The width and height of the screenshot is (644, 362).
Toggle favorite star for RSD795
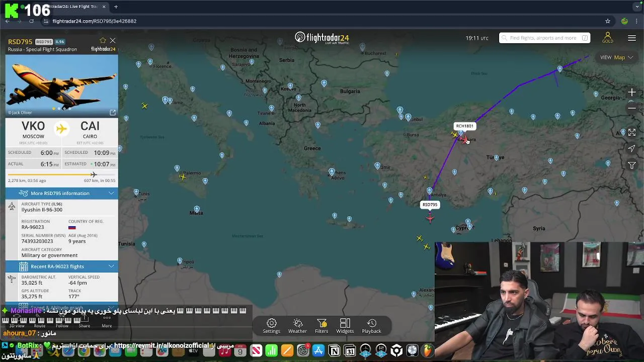(103, 41)
